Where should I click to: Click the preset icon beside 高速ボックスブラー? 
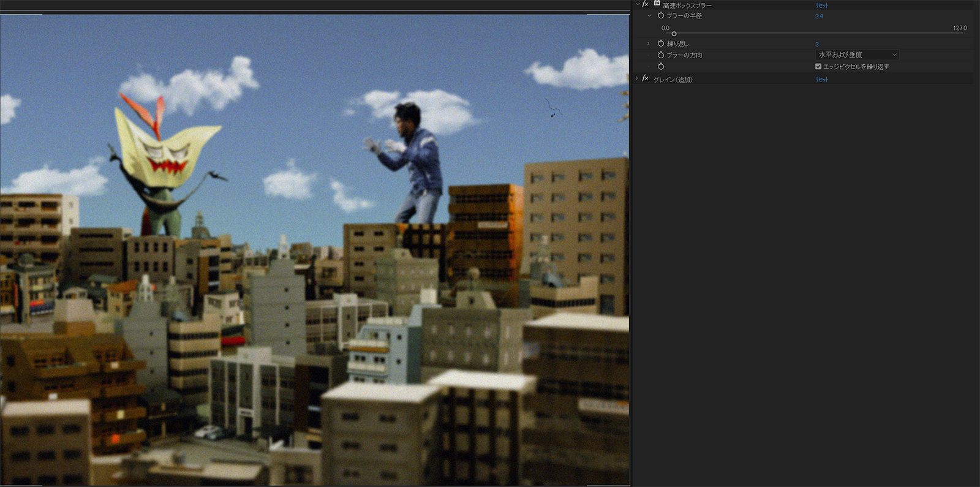(x=657, y=4)
